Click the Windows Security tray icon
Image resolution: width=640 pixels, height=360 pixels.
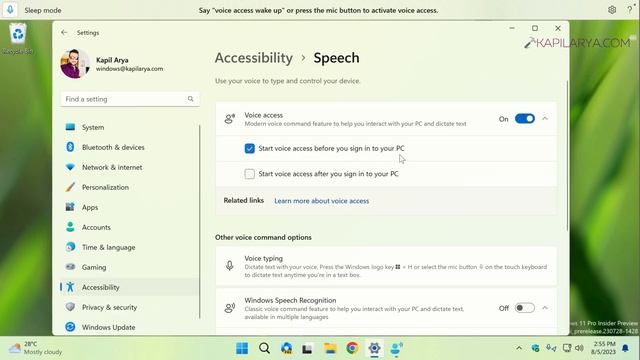535,348
